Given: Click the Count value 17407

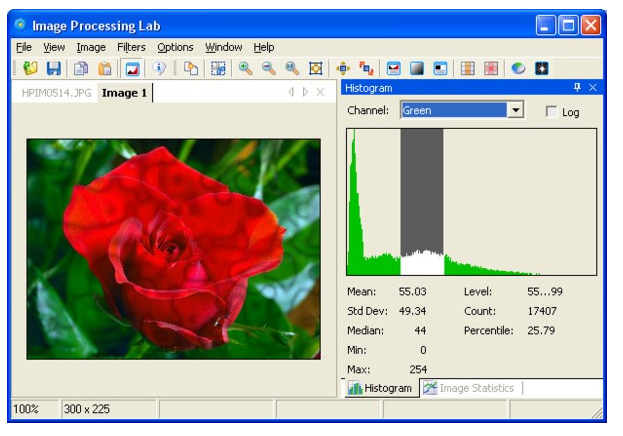Looking at the screenshot, I should 542,311.
